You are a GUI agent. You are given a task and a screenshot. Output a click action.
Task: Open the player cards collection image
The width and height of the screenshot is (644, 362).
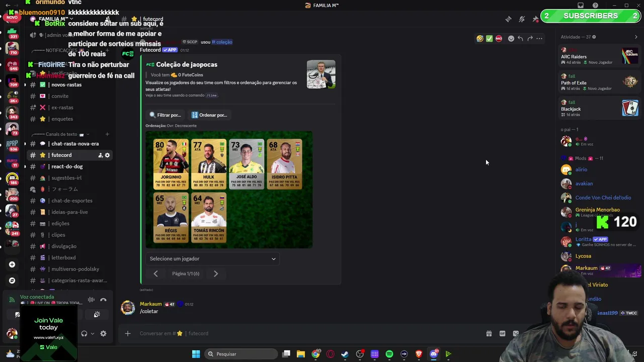pyautogui.click(x=229, y=190)
